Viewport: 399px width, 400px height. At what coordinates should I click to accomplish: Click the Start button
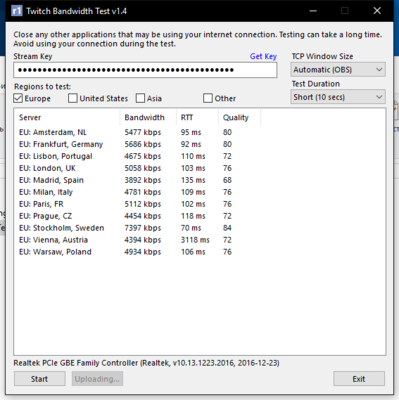[x=39, y=379]
